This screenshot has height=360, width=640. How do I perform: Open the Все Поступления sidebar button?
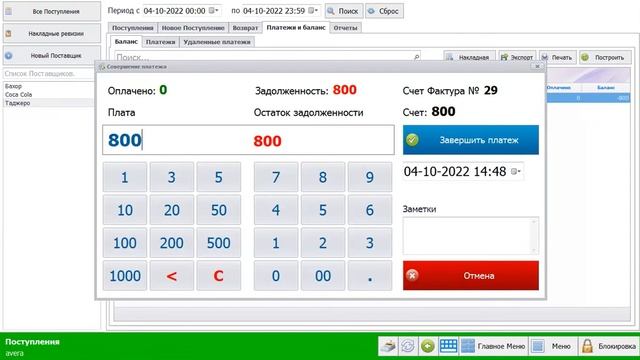point(52,11)
